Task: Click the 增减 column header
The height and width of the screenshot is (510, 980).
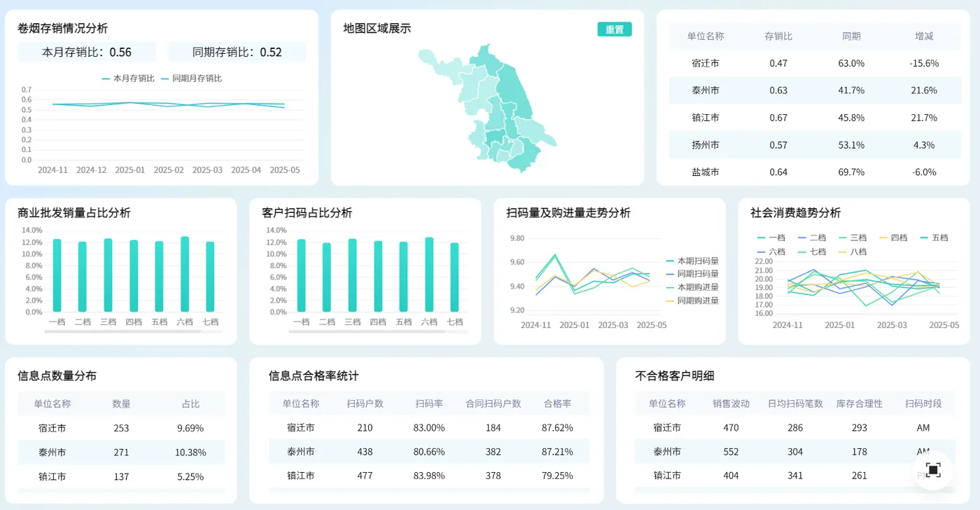Action: (924, 36)
